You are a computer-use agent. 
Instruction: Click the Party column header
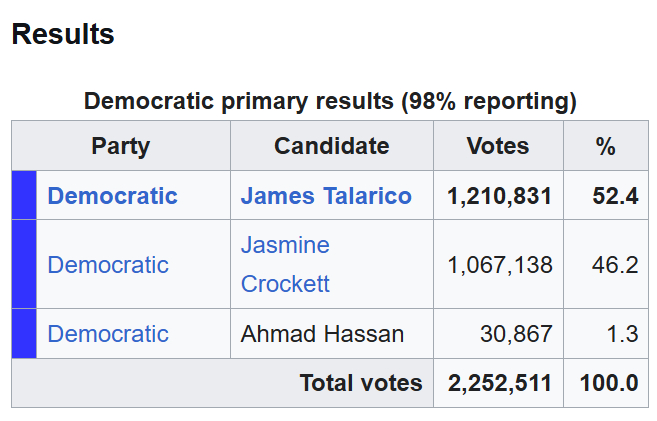(x=120, y=146)
